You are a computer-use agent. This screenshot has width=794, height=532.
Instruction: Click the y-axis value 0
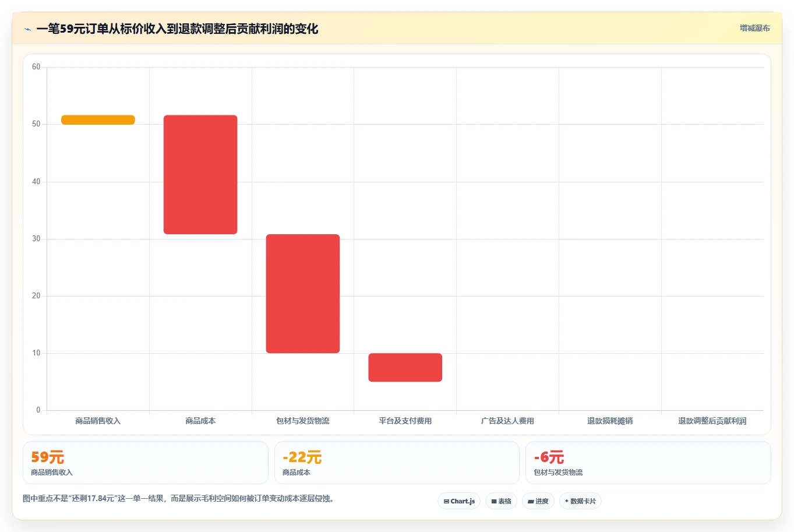38,410
